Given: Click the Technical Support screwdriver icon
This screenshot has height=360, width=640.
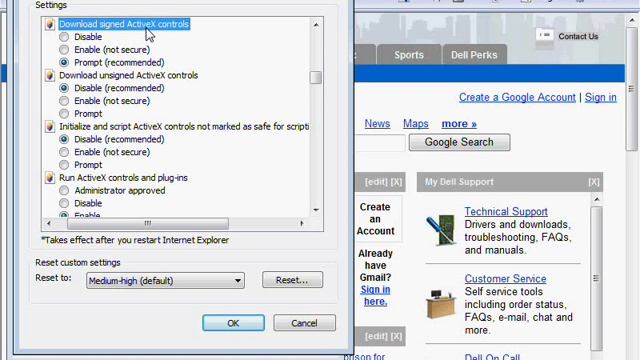Looking at the screenshot, I should pos(440,230).
